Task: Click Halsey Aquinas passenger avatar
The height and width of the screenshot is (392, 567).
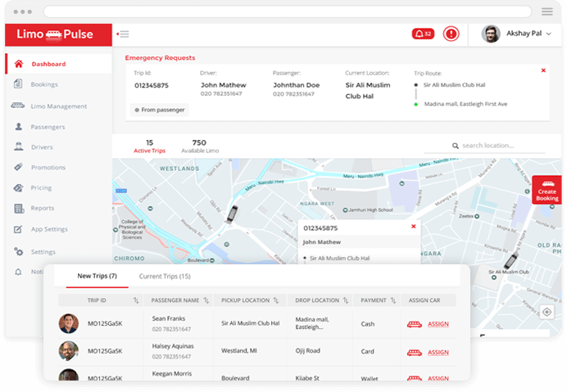Action: click(68, 351)
